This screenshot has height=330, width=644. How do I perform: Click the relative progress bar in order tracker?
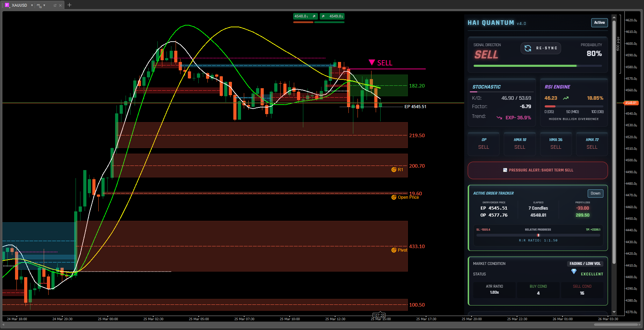[x=538, y=235]
